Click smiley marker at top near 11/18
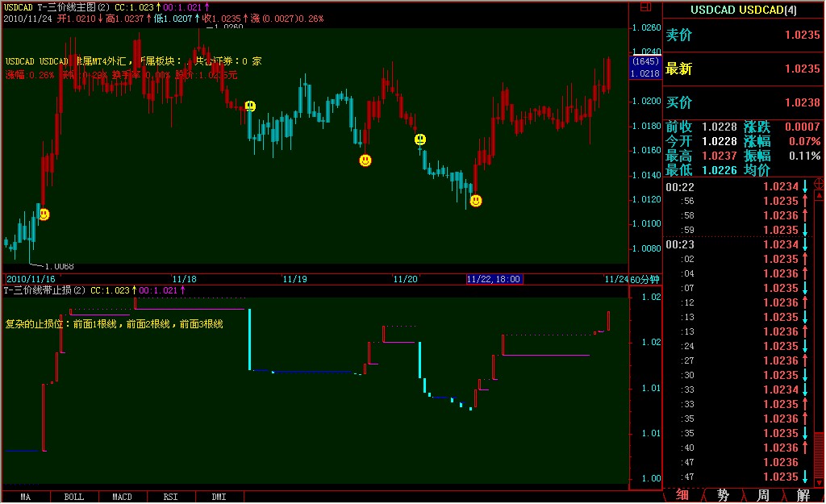The image size is (826, 504). point(250,106)
